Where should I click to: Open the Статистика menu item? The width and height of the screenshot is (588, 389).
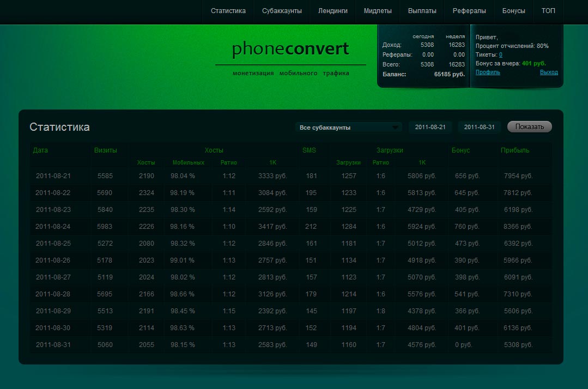(x=228, y=11)
